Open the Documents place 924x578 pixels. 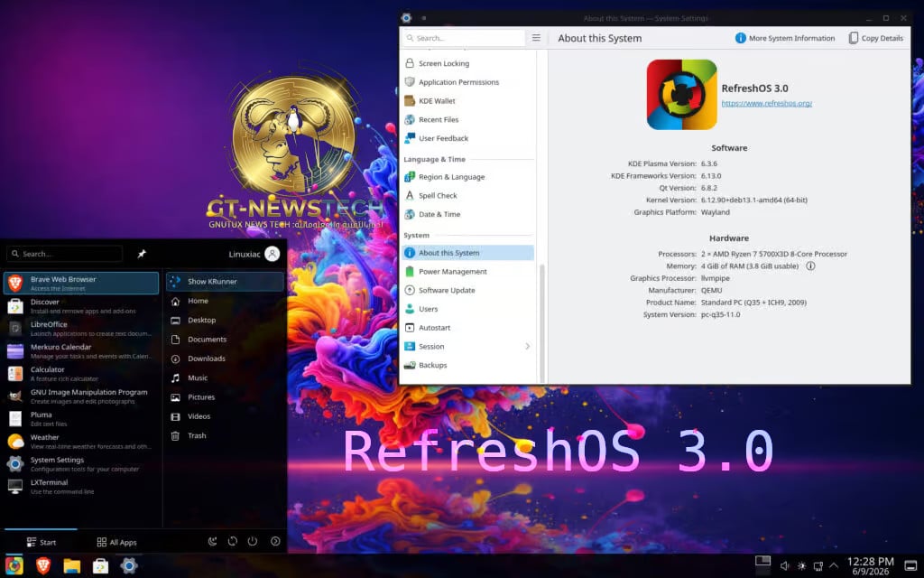point(225,340)
